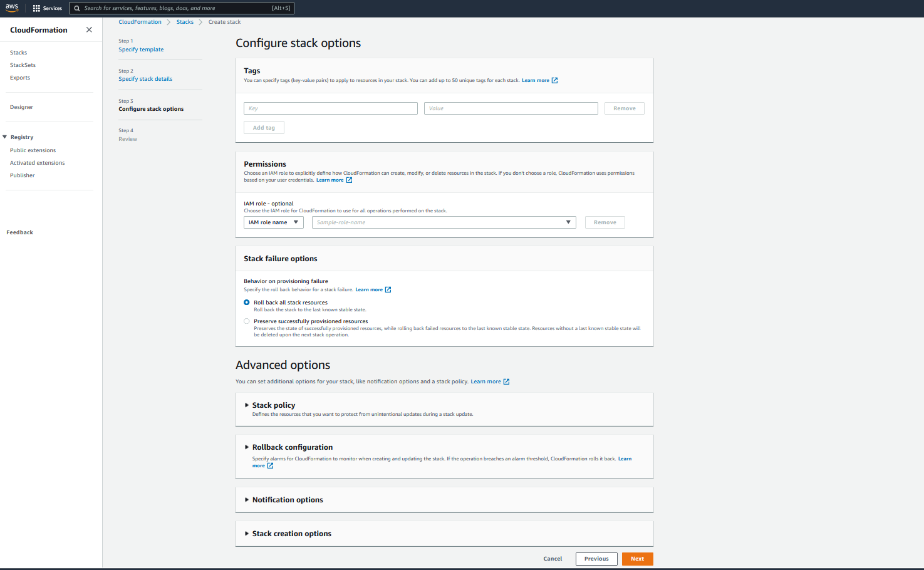Open Designer in the sidebar
The image size is (924, 570).
tap(22, 107)
